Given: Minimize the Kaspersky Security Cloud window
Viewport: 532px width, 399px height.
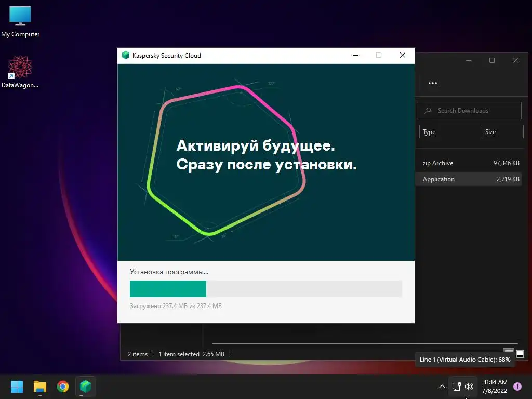Looking at the screenshot, I should pyautogui.click(x=355, y=55).
